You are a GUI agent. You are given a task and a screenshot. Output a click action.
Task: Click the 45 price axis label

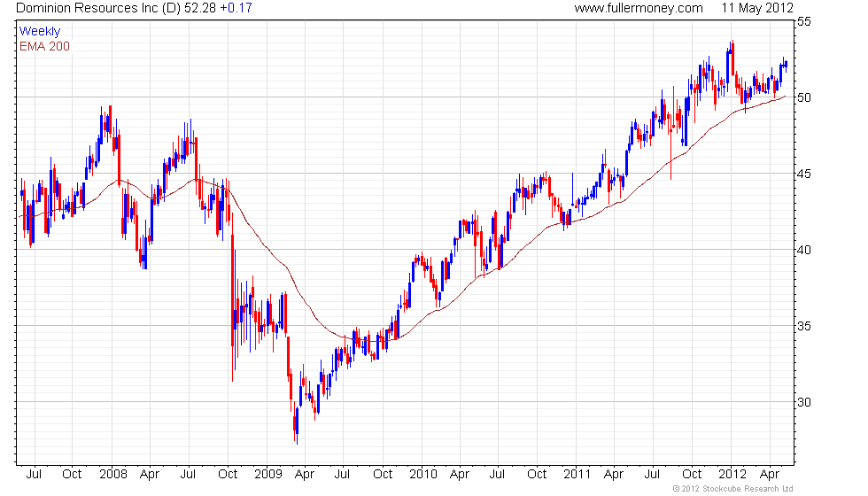tap(804, 174)
